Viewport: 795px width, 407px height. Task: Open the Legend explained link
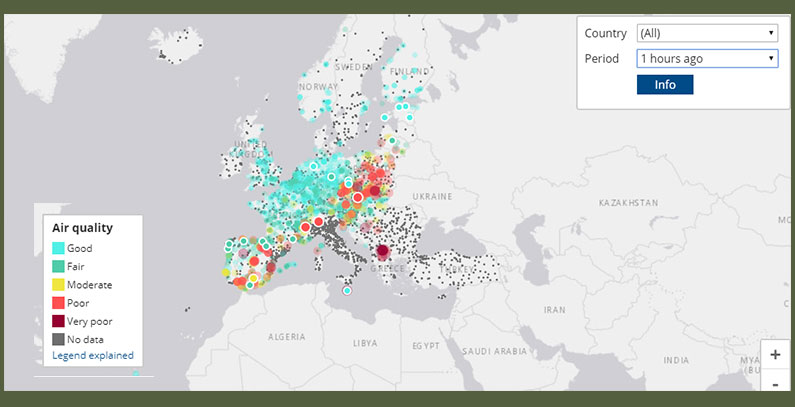click(x=93, y=355)
